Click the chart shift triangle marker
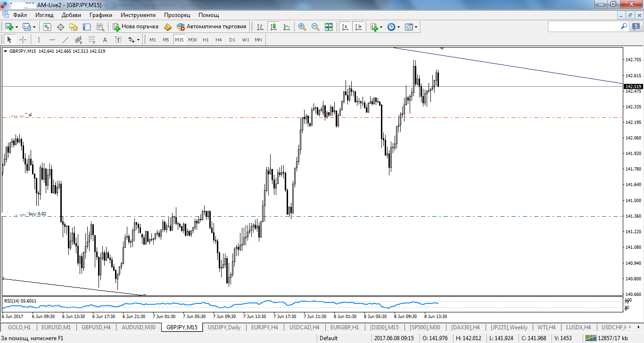The width and height of the screenshot is (644, 343). coord(442,49)
